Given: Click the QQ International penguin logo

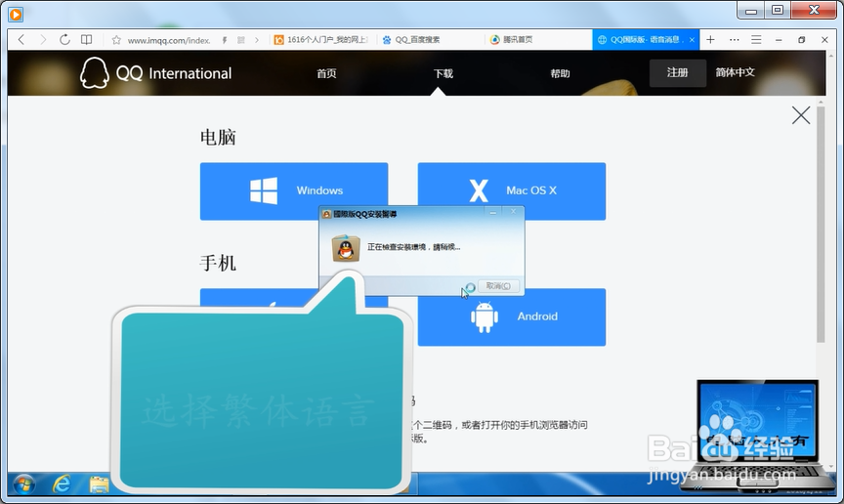Looking at the screenshot, I should (x=94, y=72).
